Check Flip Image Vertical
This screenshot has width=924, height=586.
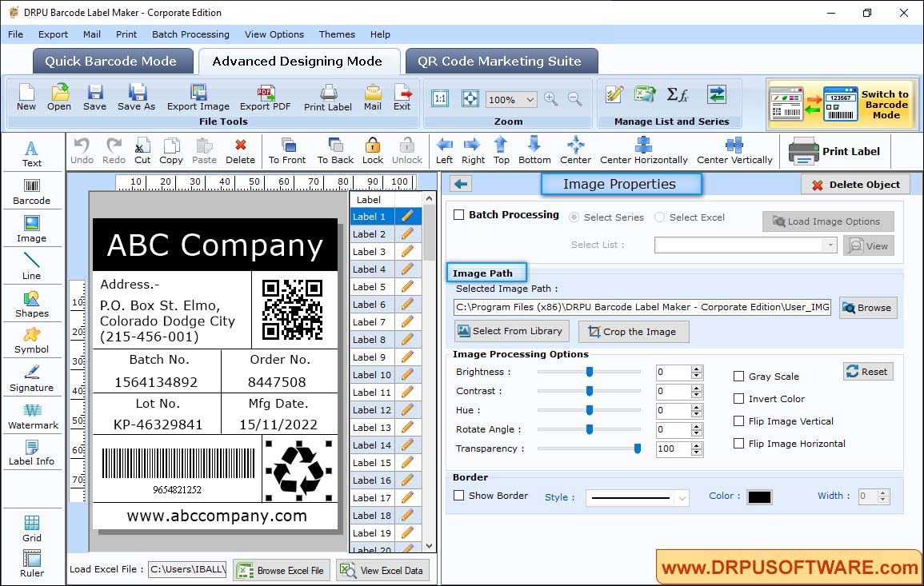(738, 421)
